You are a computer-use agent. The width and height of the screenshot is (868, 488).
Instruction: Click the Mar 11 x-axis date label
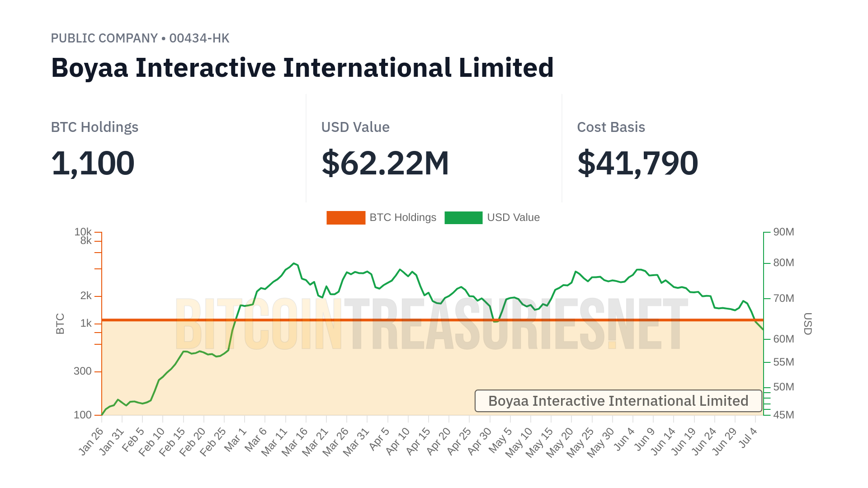pos(274,442)
